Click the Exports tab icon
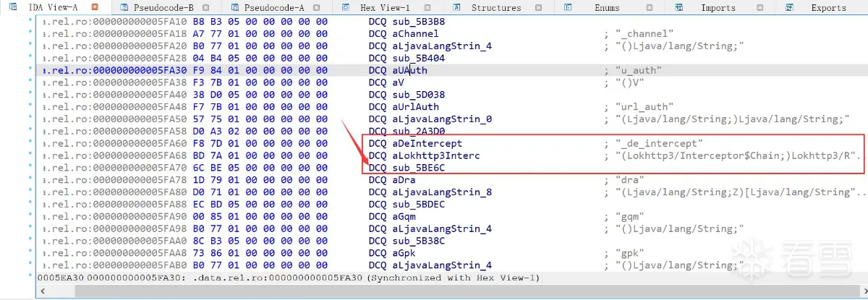This screenshot has width=868, height=300. (x=790, y=7)
